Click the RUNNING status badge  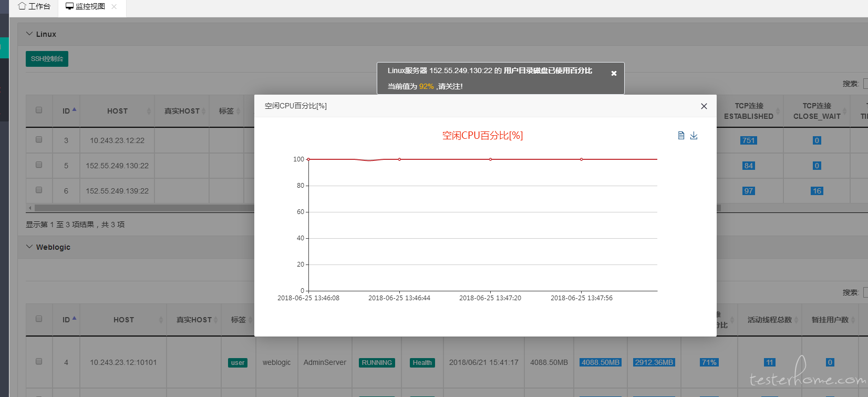tap(377, 363)
